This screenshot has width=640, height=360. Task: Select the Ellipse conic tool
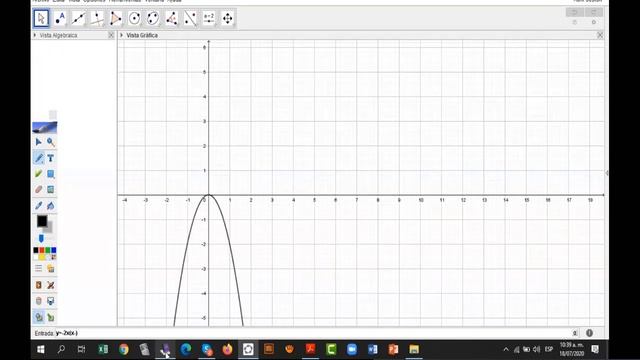(x=153, y=18)
